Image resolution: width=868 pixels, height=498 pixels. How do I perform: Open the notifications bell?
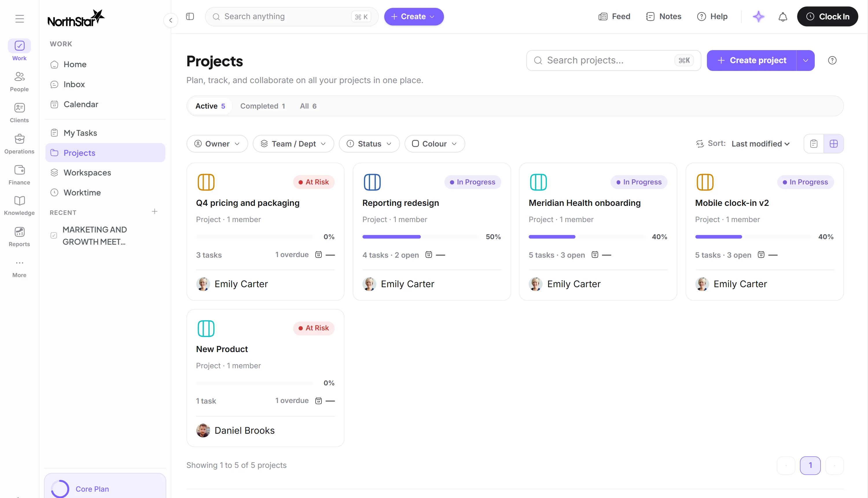point(783,17)
